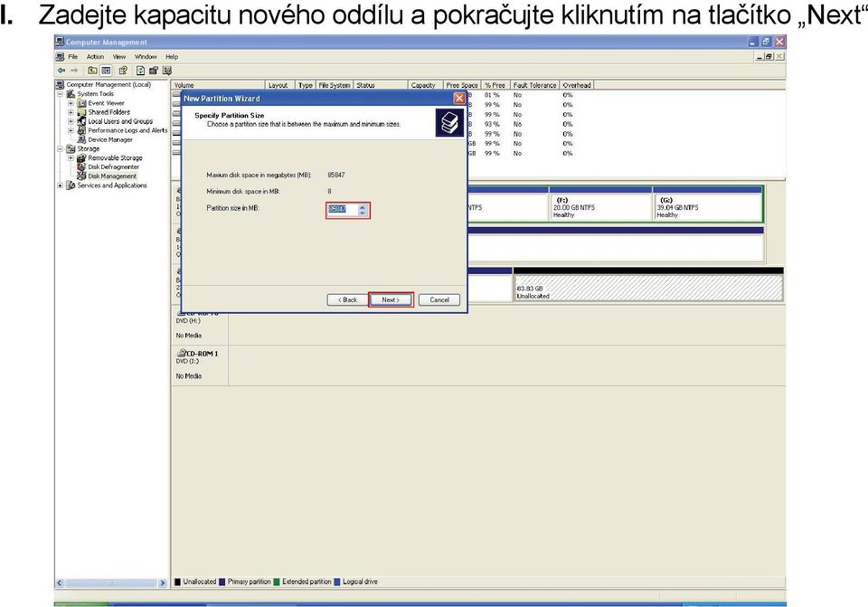Click the Removable Storage tree icon
This screenshot has height=607, width=868.
coord(82,157)
